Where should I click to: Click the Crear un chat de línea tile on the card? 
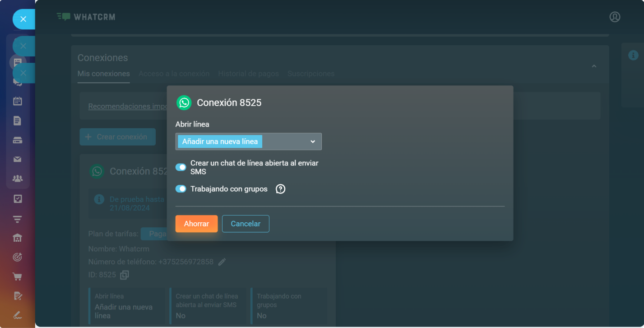click(208, 306)
